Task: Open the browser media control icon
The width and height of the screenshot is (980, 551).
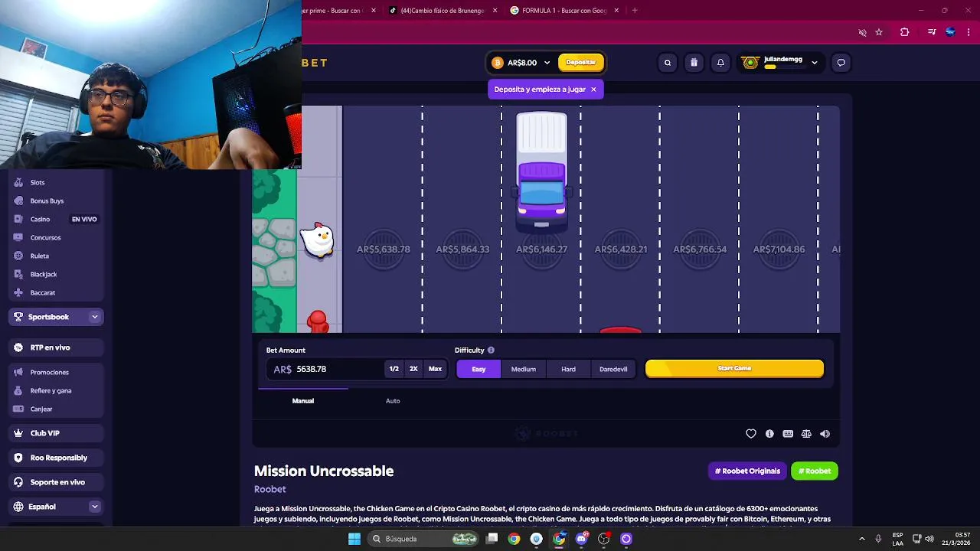Action: click(x=932, y=32)
